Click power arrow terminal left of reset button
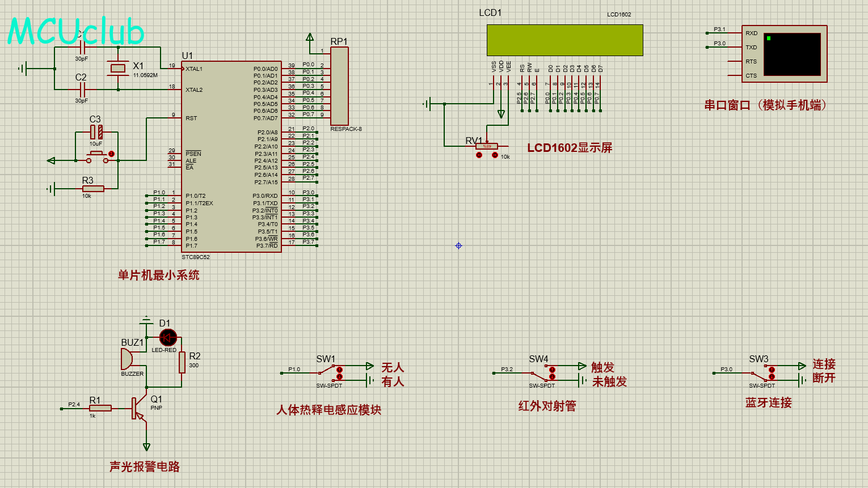This screenshot has width=868, height=488. coord(51,160)
